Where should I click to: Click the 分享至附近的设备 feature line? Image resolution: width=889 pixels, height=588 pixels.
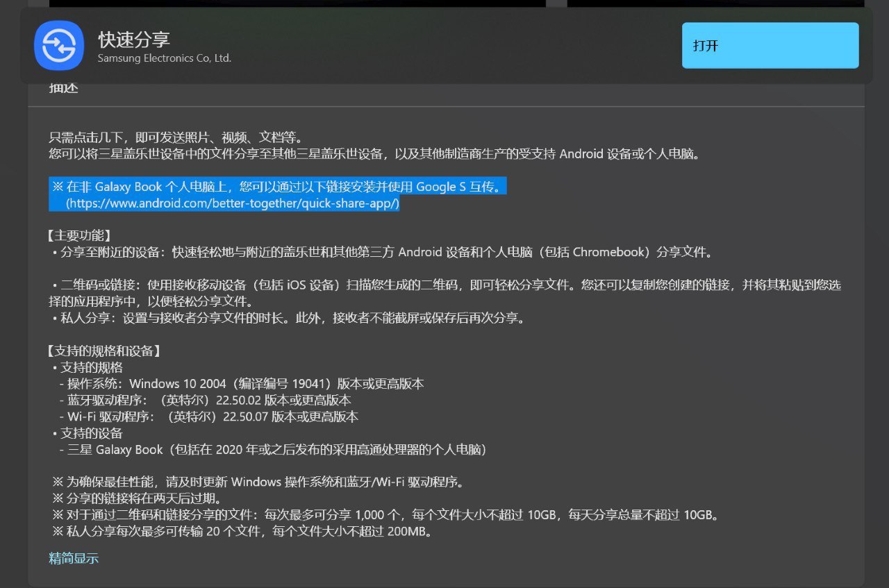[383, 252]
